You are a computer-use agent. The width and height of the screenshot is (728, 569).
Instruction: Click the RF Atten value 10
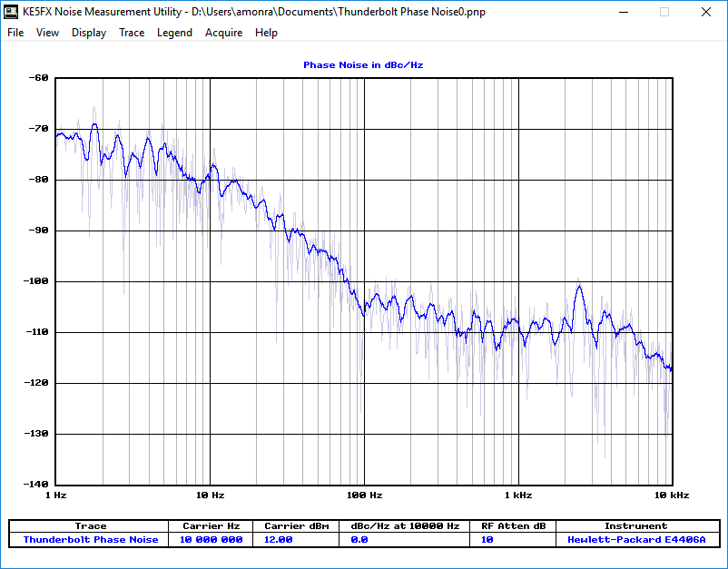[487, 540]
